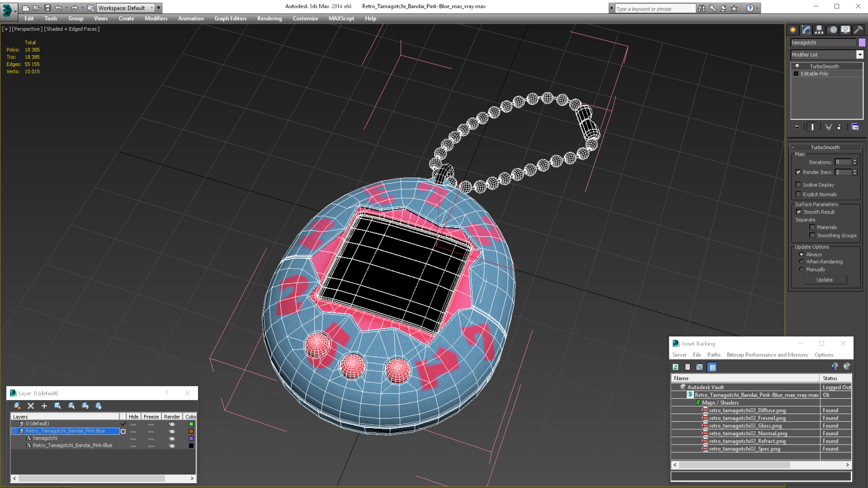Click the binoculars search icon
The height and width of the screenshot is (488, 868).
coord(702,8)
